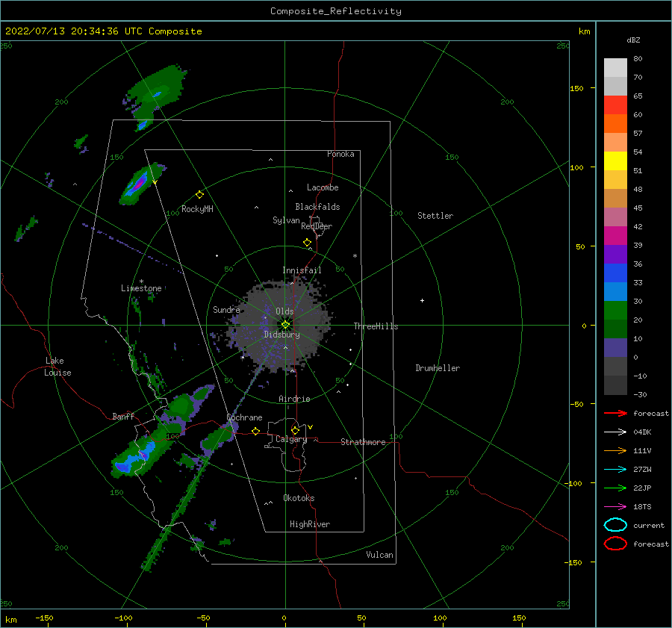
Task: Click the Lacombe label
Action: click(x=323, y=187)
